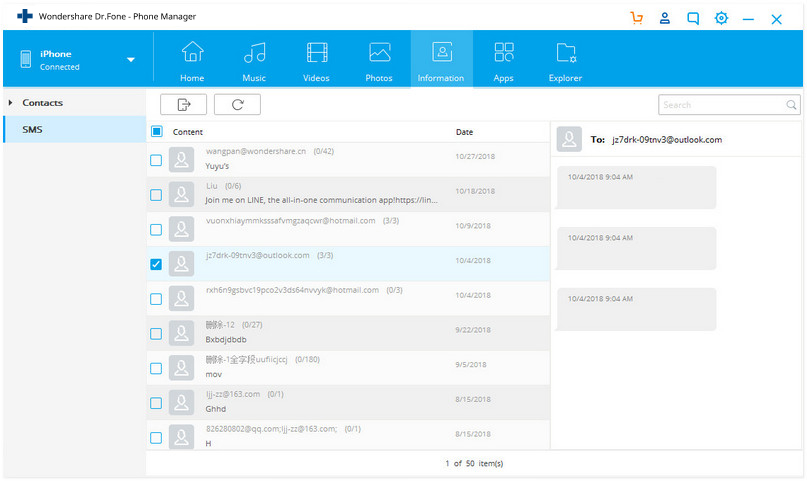Viewport: 807px width, 481px height.
Task: Sort by the Date column header
Action: click(x=464, y=132)
